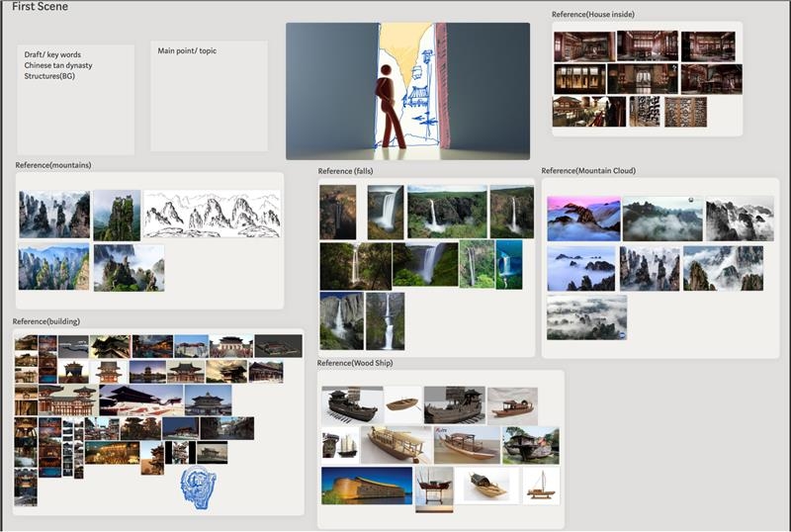Select the narrow teal-blue waterfall image
The height and width of the screenshot is (532, 791).
pos(509,264)
